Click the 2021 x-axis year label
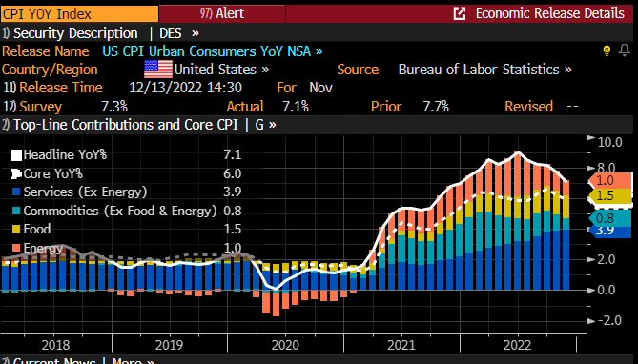 click(401, 345)
